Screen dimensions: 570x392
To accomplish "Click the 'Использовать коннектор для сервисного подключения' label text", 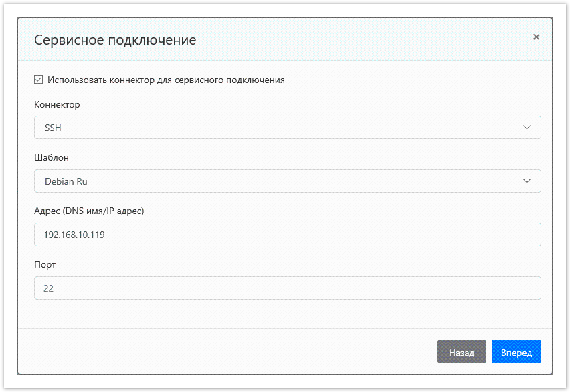I will pyautogui.click(x=166, y=80).
